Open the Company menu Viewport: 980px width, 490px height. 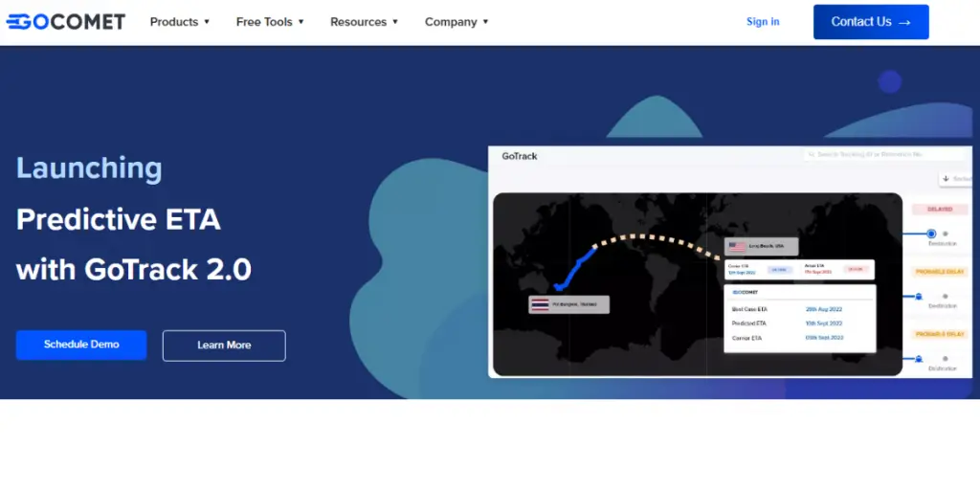point(457,21)
